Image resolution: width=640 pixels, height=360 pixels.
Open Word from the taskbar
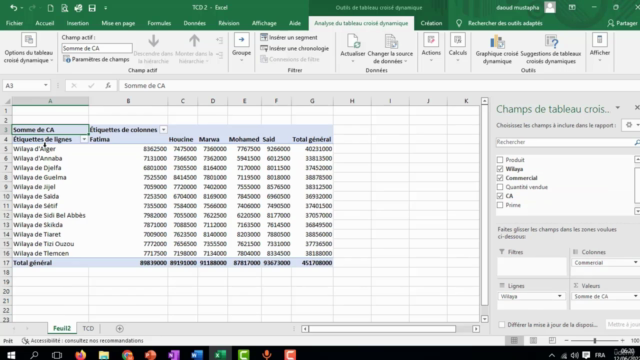[x=197, y=355]
